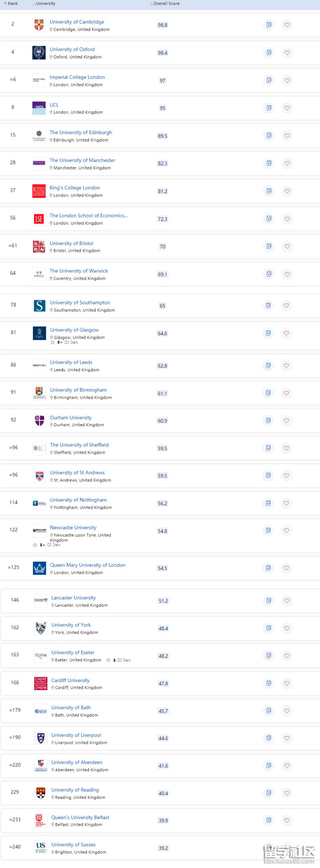Favorite University of Liverpool with heart
320x868 pixels.
[x=287, y=738]
